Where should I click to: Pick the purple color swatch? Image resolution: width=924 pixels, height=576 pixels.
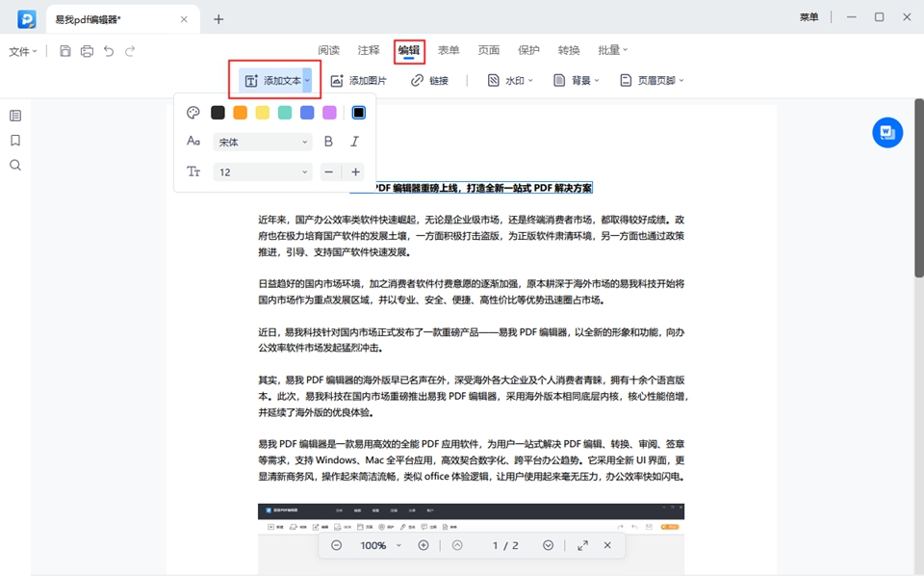pos(329,113)
